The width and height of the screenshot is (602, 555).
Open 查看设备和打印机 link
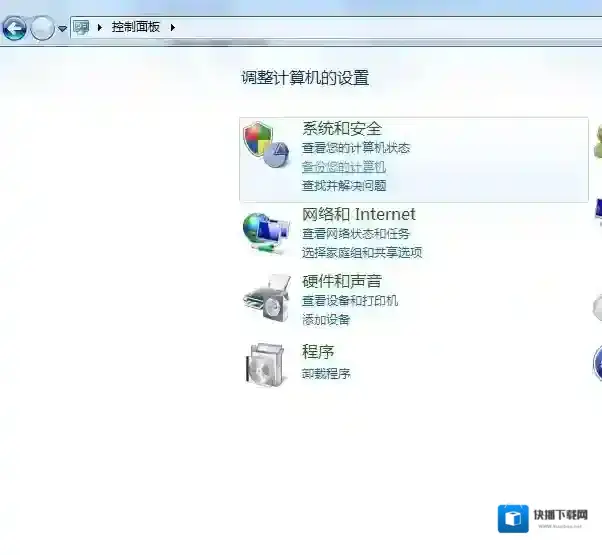[349, 301]
